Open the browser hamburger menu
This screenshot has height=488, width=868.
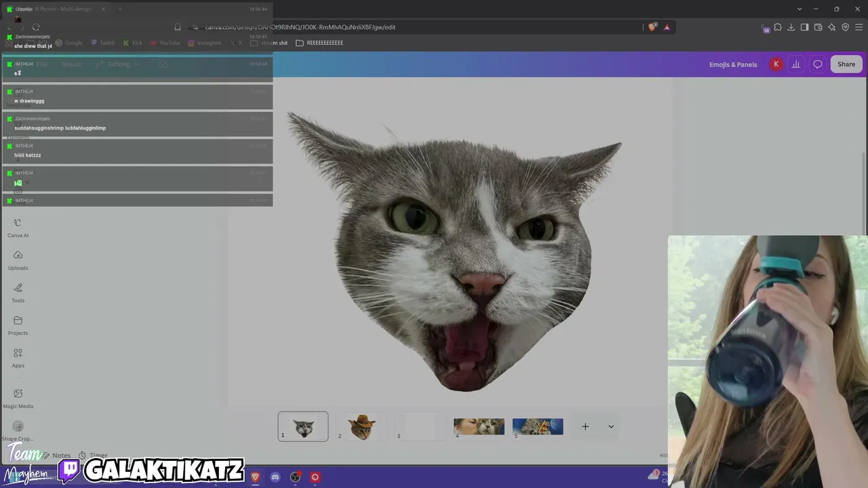pos(859,27)
